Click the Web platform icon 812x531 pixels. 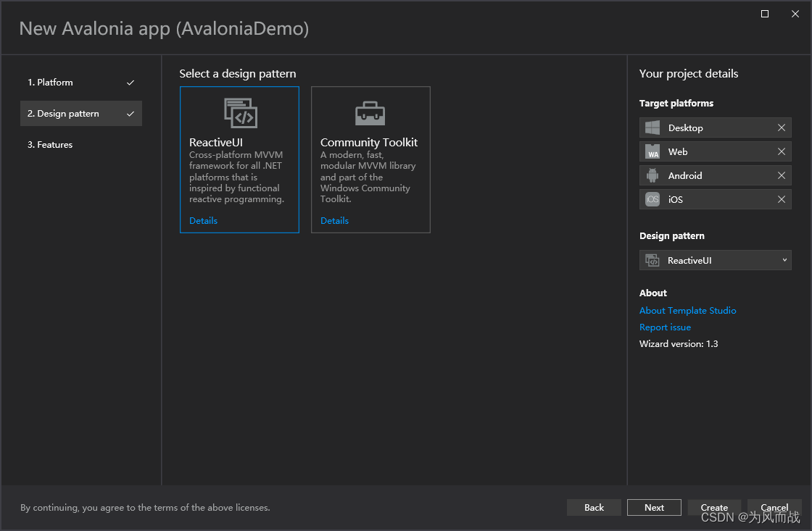coord(652,151)
